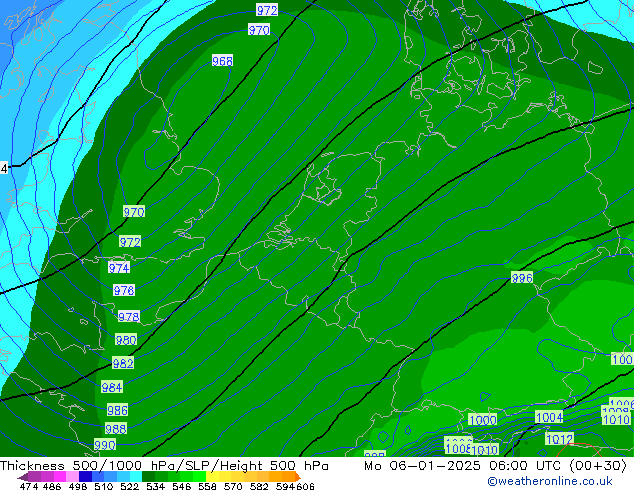
Task: Click the legend value 486
Action: (52, 486)
